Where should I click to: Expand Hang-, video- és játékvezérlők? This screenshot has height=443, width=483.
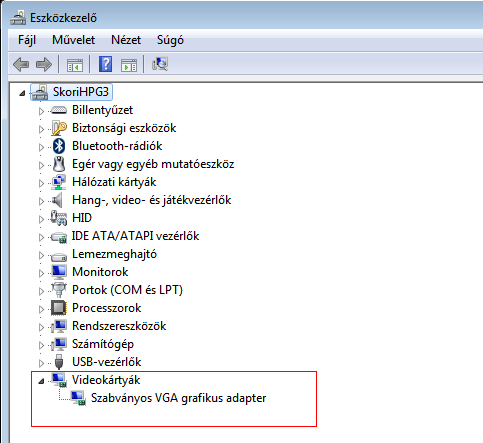coord(41,201)
